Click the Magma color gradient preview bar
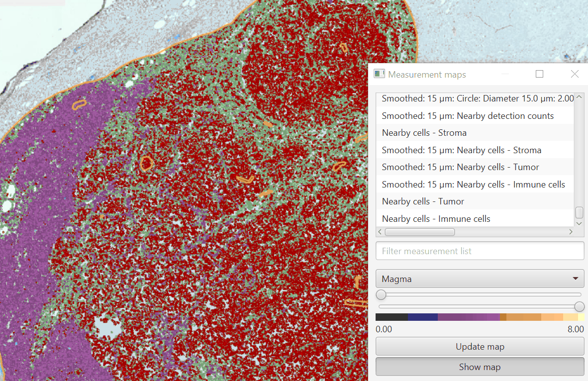This screenshot has width=588, height=381. pyautogui.click(x=480, y=317)
